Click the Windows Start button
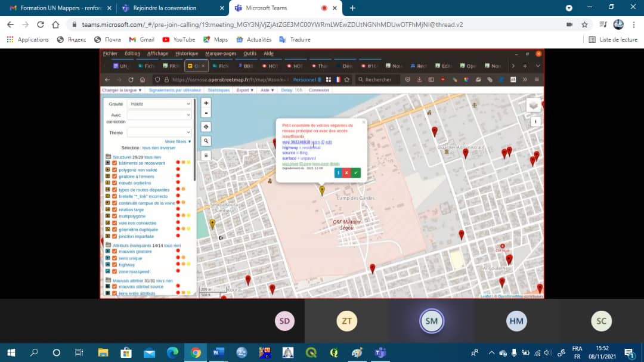This screenshot has width=644, height=362. [x=11, y=352]
